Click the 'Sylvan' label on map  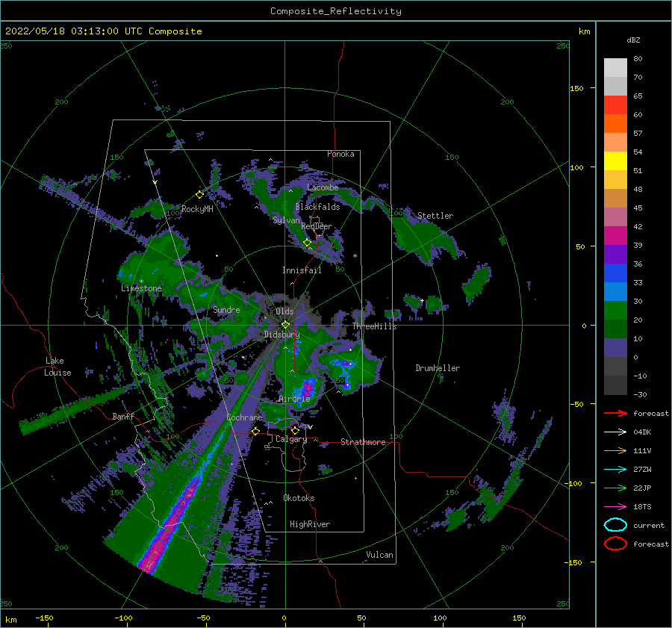[x=286, y=220]
